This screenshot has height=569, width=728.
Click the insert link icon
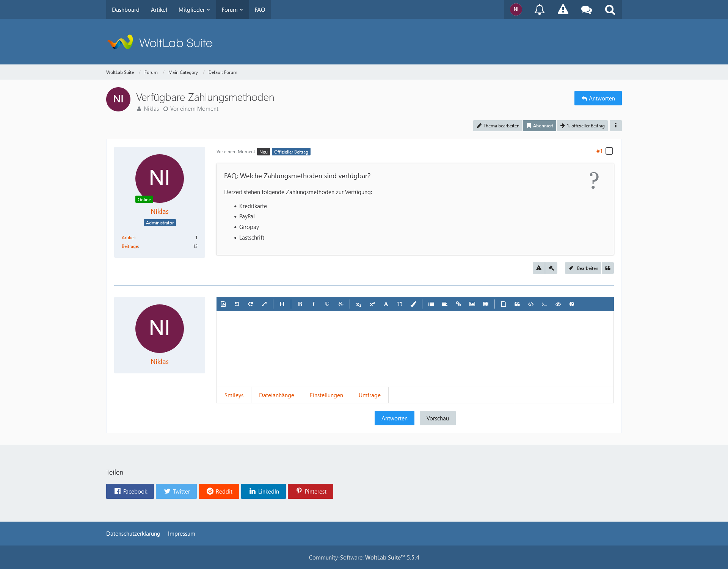tap(458, 304)
